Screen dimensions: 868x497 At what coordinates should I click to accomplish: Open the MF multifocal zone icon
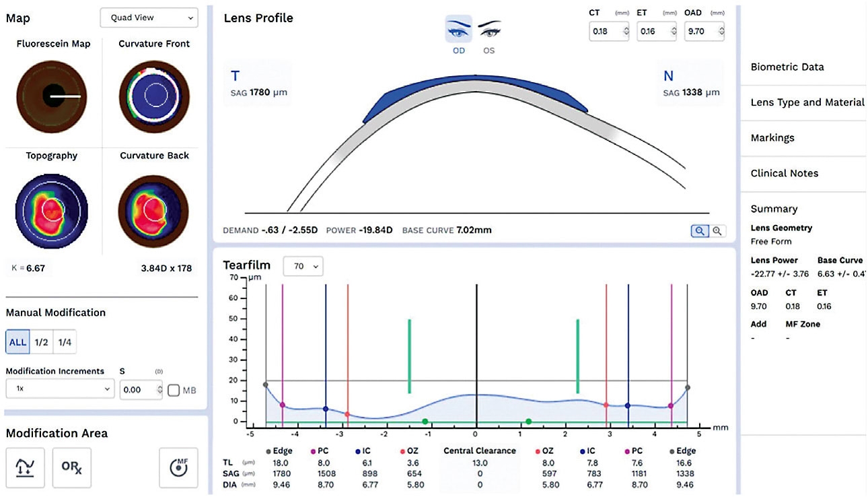[178, 467]
